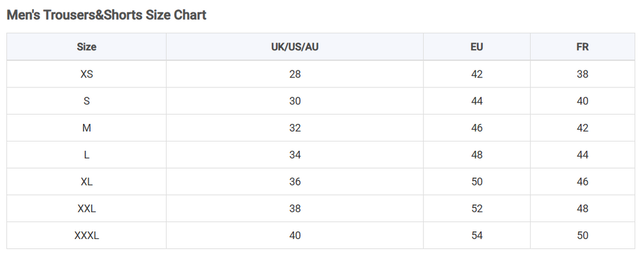Screen dimensions: 644x256
Task: Click the S size row label
Action: pos(87,101)
